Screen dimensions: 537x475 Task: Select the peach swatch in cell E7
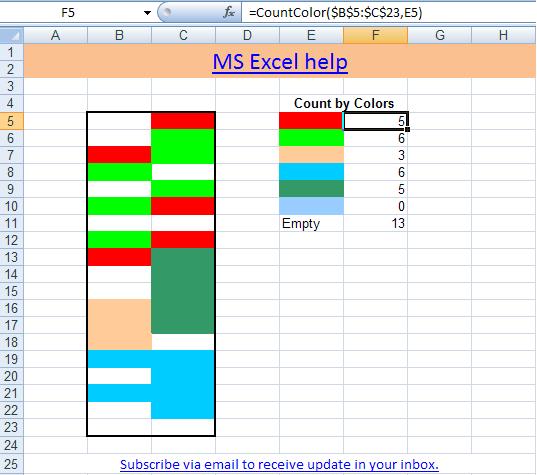coord(311,155)
